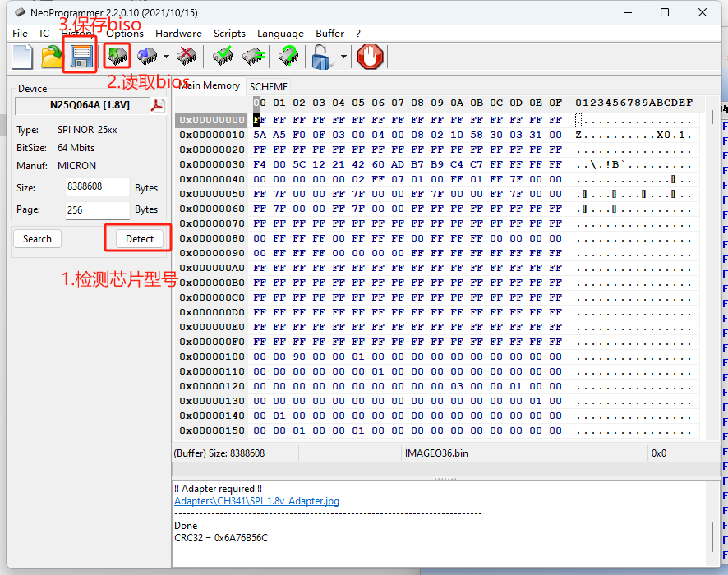Expand the Write IC dropdown arrow

click(167, 57)
